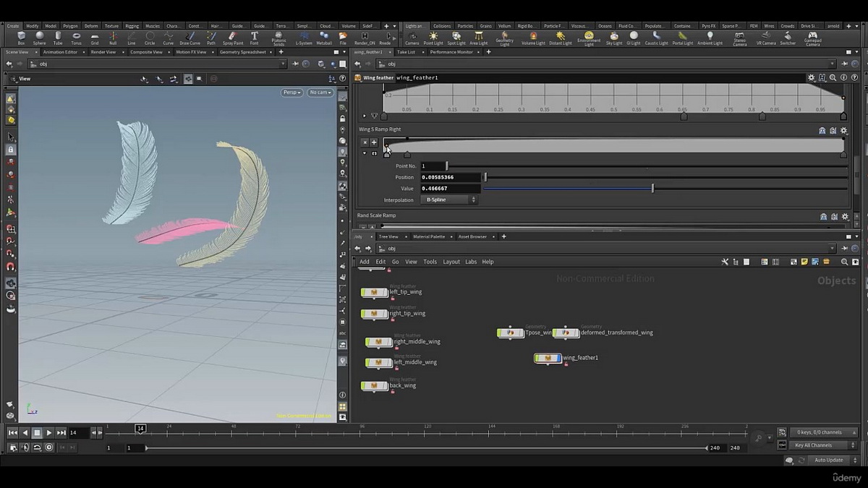Image resolution: width=868 pixels, height=488 pixels.
Task: Toggle display flag on wing_feather1 node
Action: (558, 358)
